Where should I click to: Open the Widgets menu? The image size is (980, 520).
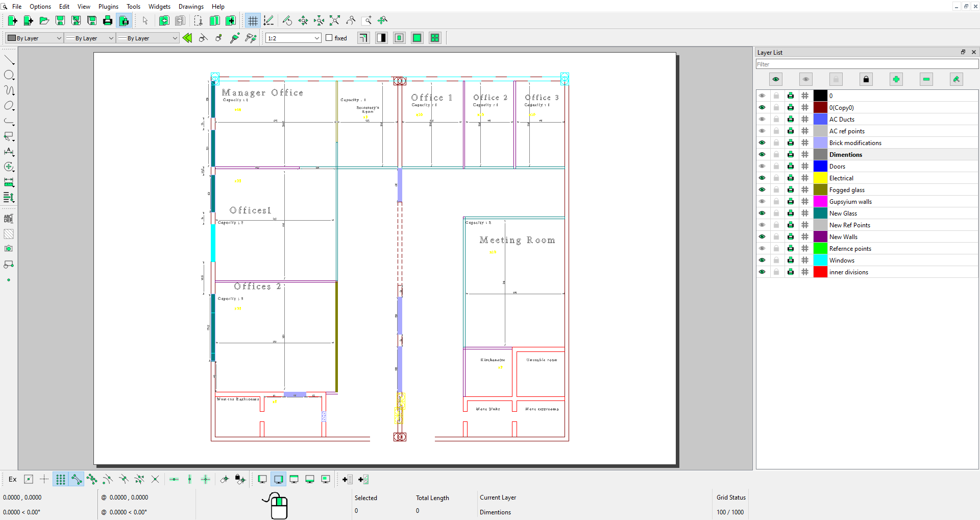coord(159,7)
